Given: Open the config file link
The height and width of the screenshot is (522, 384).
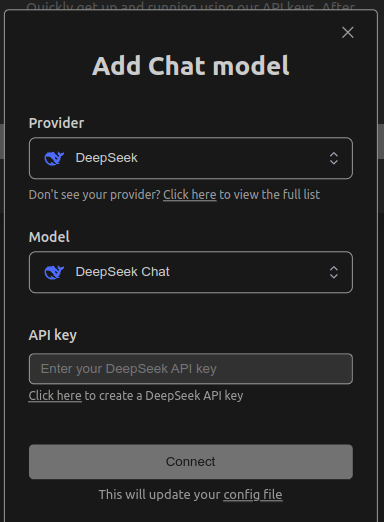Looking at the screenshot, I should [253, 495].
